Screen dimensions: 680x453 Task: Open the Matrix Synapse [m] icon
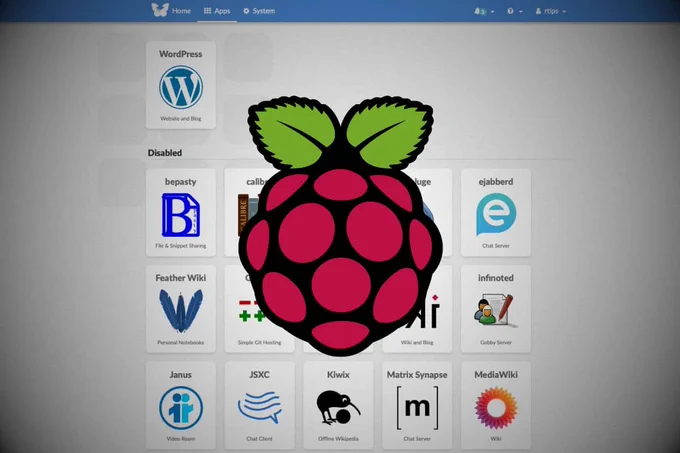tap(417, 407)
